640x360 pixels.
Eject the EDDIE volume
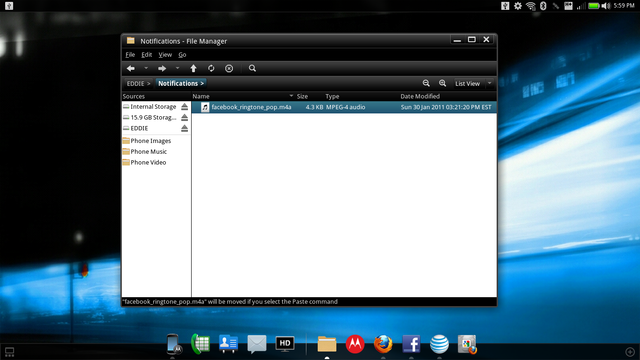pos(184,128)
